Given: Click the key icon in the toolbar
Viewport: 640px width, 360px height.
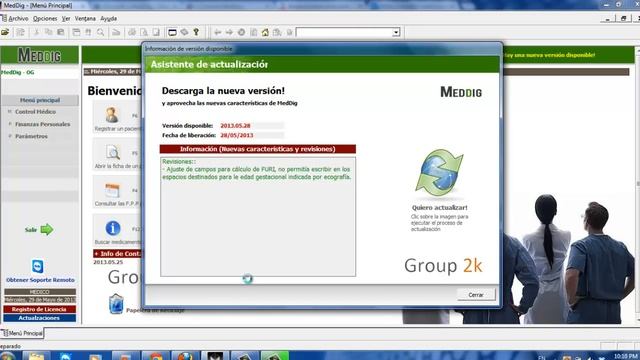Looking at the screenshot, I should click(196, 32).
